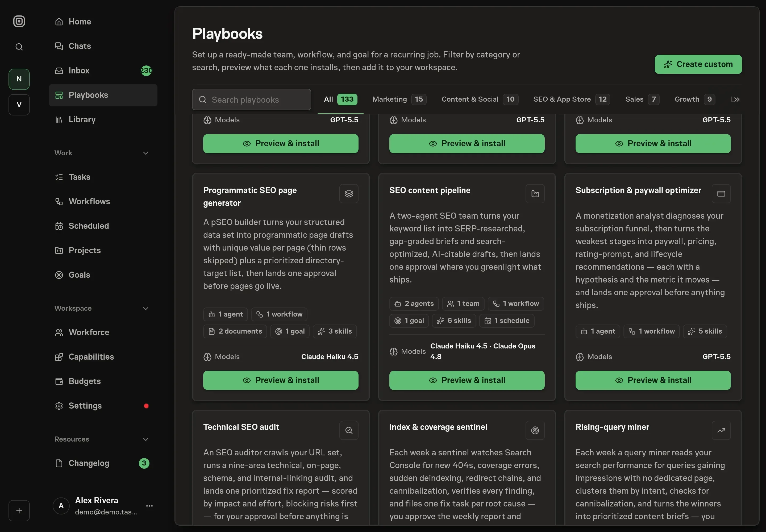Click the radar icon on Index & coverage sentinel
The image size is (766, 532).
(x=535, y=430)
